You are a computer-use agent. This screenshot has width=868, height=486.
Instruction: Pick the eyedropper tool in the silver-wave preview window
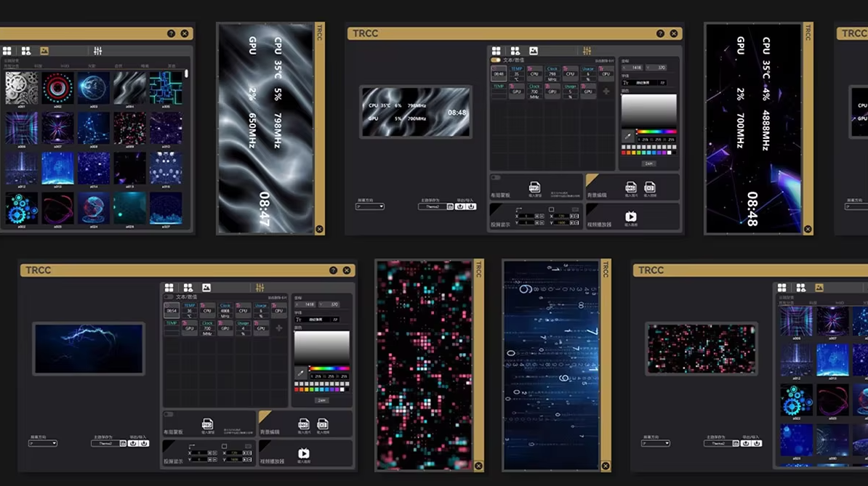[627, 136]
